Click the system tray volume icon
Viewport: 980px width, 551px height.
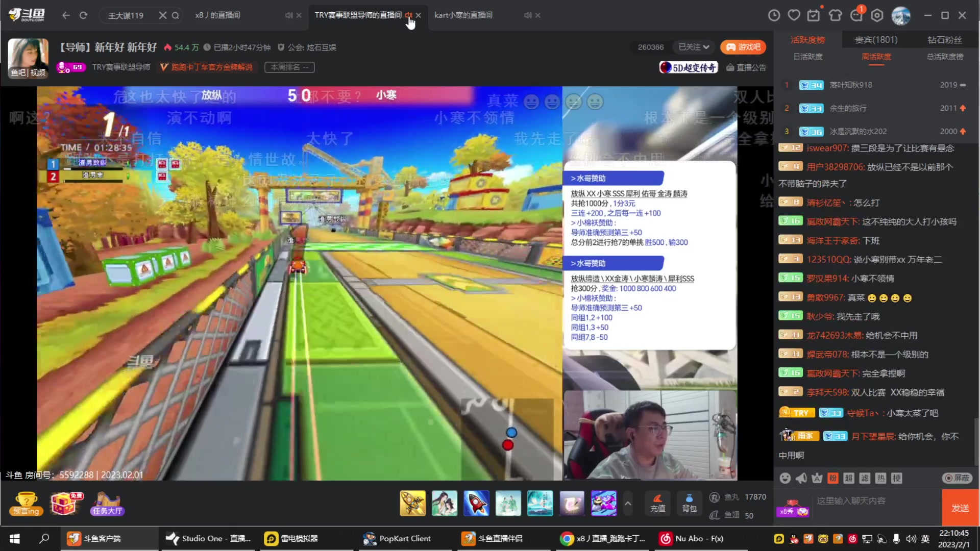point(911,538)
